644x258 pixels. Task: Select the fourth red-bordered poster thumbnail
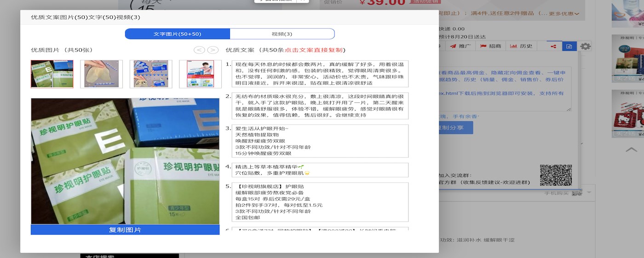[200, 74]
